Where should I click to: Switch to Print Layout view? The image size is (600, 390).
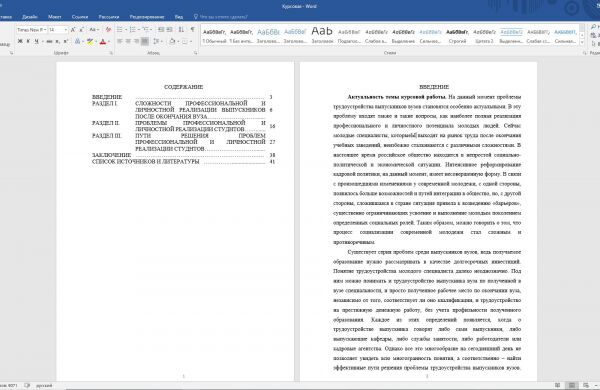click(x=572, y=385)
